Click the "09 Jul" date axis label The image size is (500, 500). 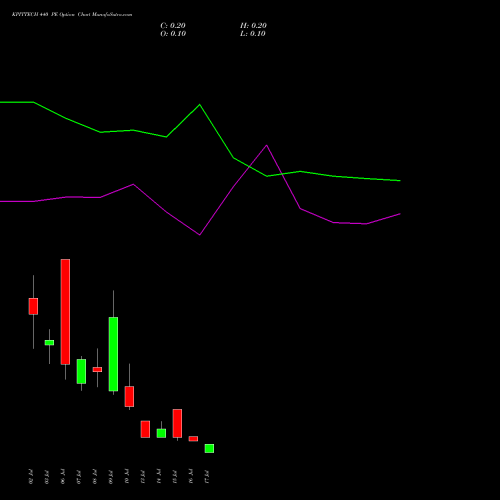point(111,477)
